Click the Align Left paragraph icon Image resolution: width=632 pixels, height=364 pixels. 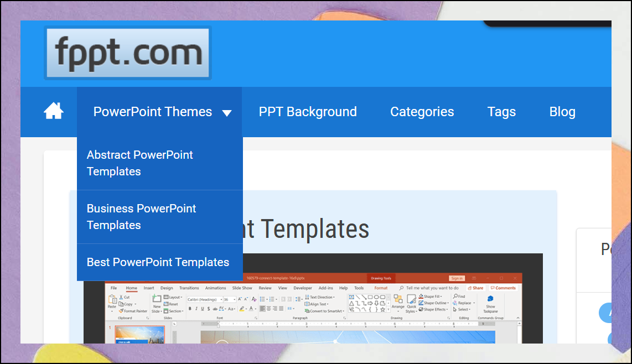[x=263, y=308]
